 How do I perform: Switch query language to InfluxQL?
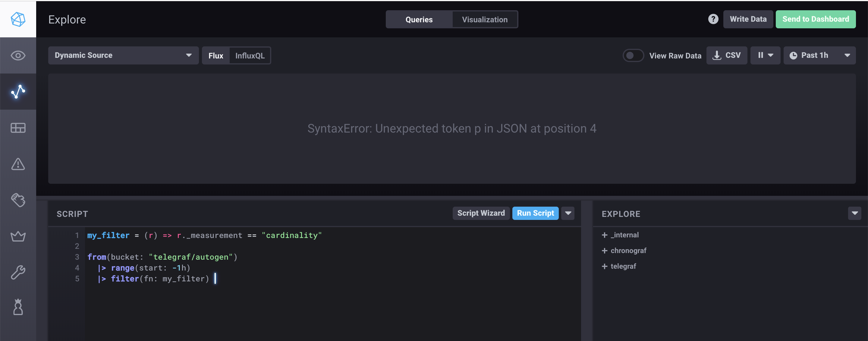click(250, 55)
